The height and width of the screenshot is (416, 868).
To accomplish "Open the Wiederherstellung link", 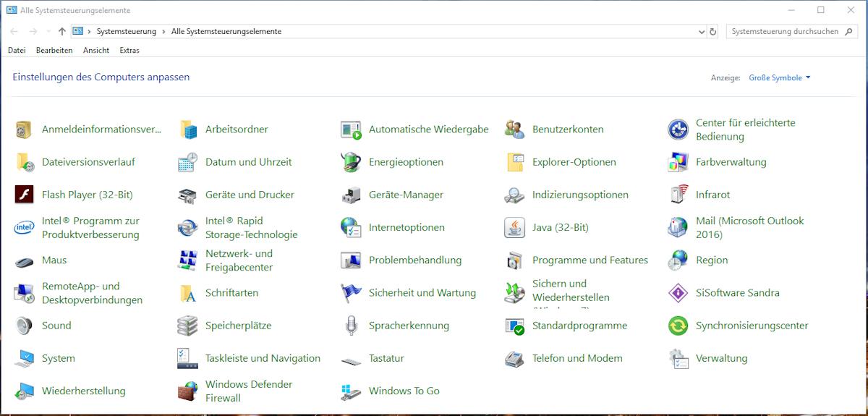I will 84,391.
